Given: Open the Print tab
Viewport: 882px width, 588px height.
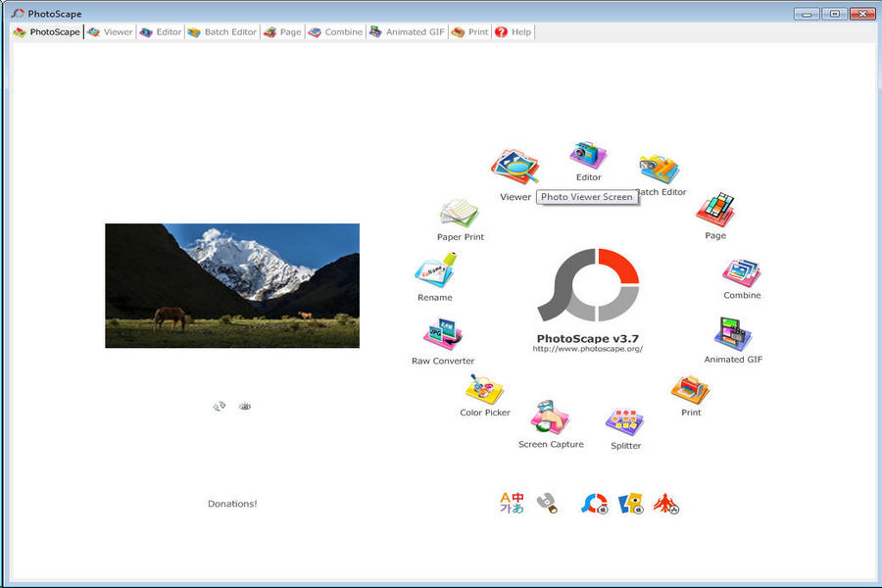Looking at the screenshot, I should pos(470,32).
